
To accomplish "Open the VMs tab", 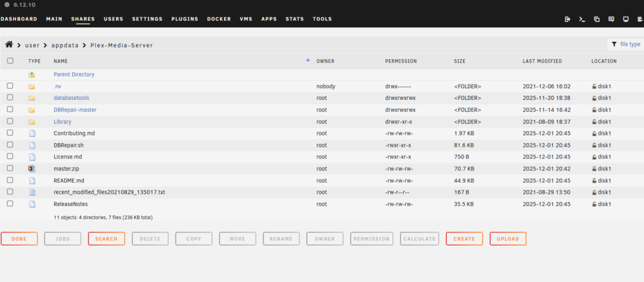I will [246, 19].
